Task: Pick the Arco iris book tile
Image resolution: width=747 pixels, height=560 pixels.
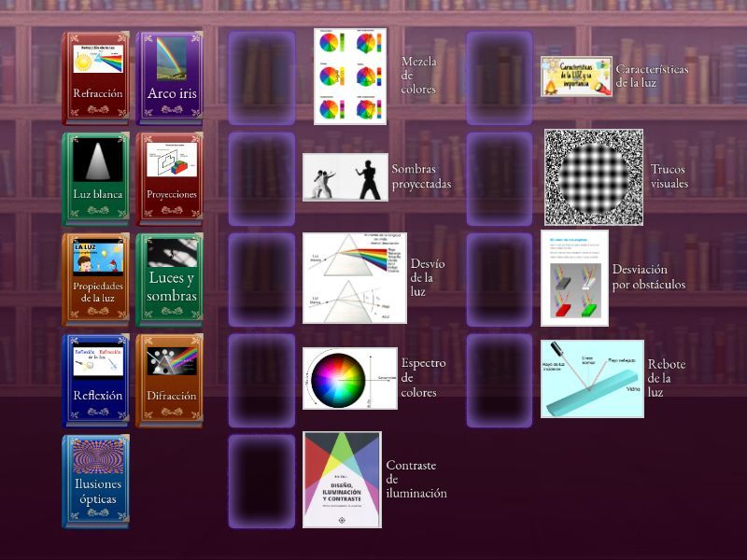Action: point(170,77)
